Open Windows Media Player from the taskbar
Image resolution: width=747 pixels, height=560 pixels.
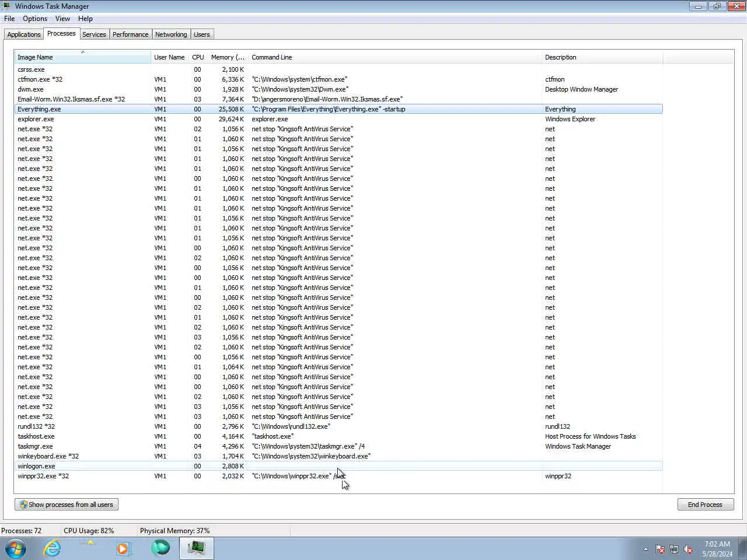click(123, 548)
